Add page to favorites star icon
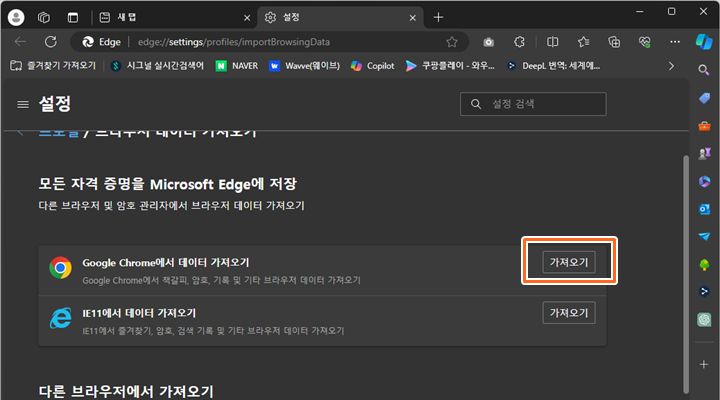The image size is (720, 400). click(452, 42)
